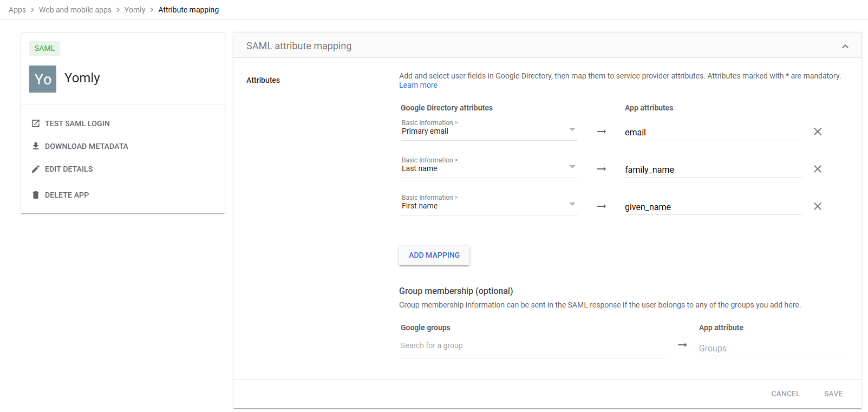The width and height of the screenshot is (868, 412).
Task: Click the Add Mapping button
Action: point(434,256)
